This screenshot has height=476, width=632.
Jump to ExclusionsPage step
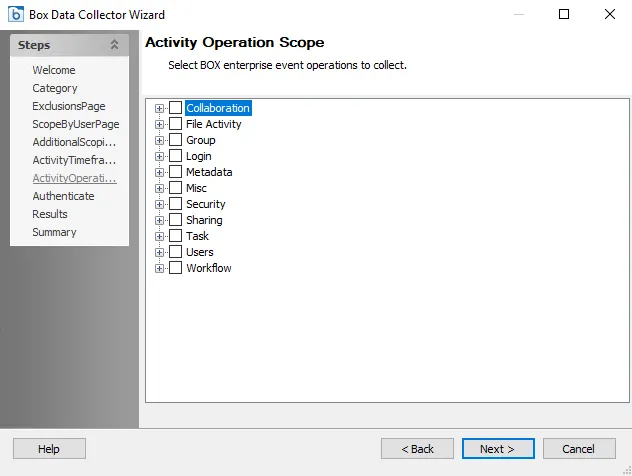click(69, 106)
